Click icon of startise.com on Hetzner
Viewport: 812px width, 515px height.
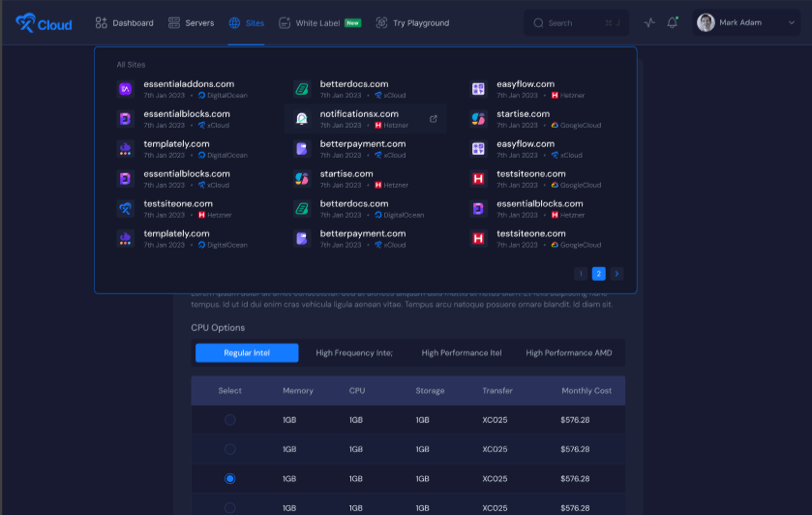tap(302, 179)
